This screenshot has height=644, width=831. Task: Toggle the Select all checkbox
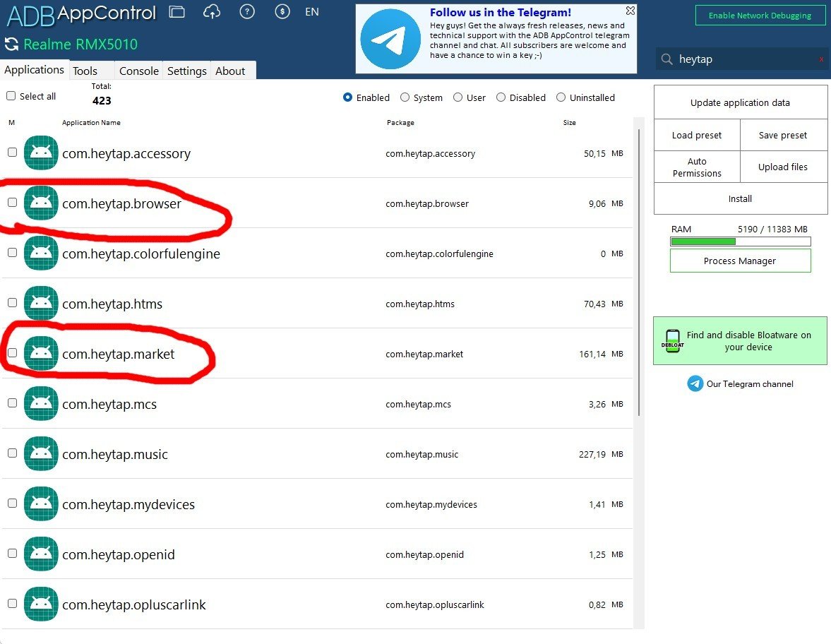click(x=11, y=96)
